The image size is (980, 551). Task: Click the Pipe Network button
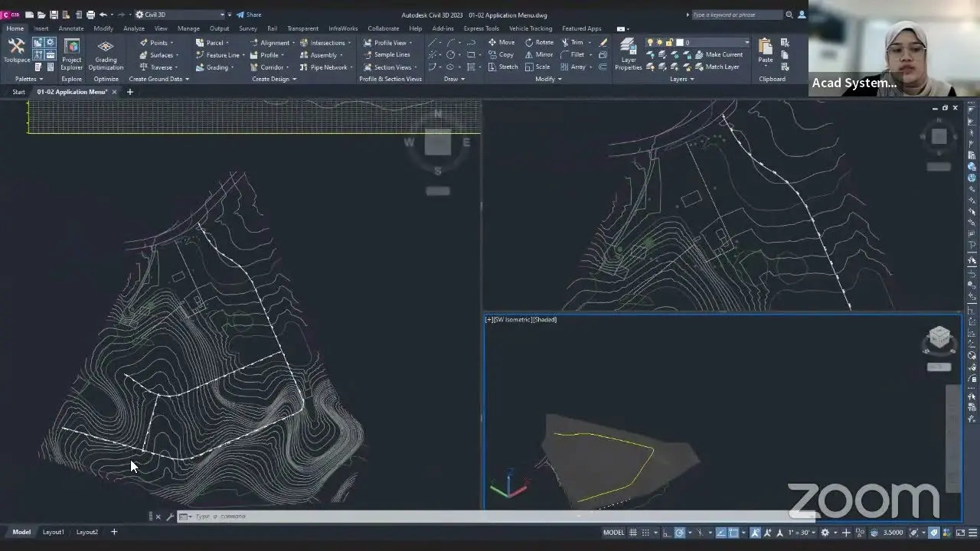coord(326,67)
